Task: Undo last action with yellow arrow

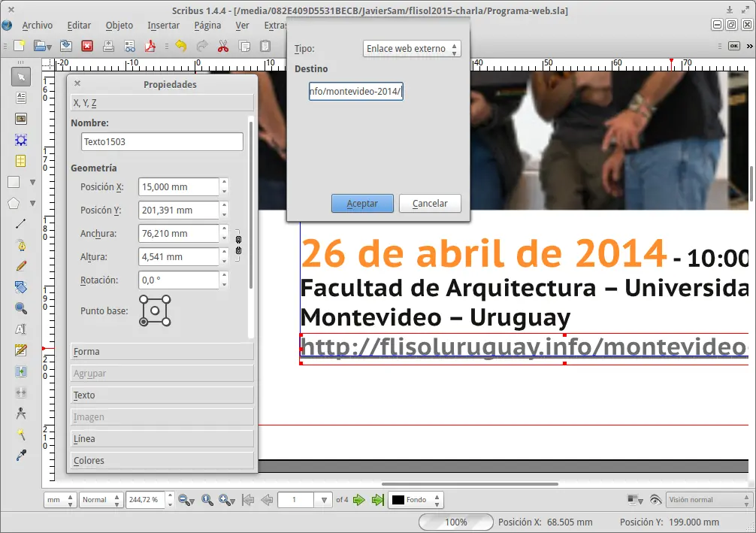Action: coord(181,46)
